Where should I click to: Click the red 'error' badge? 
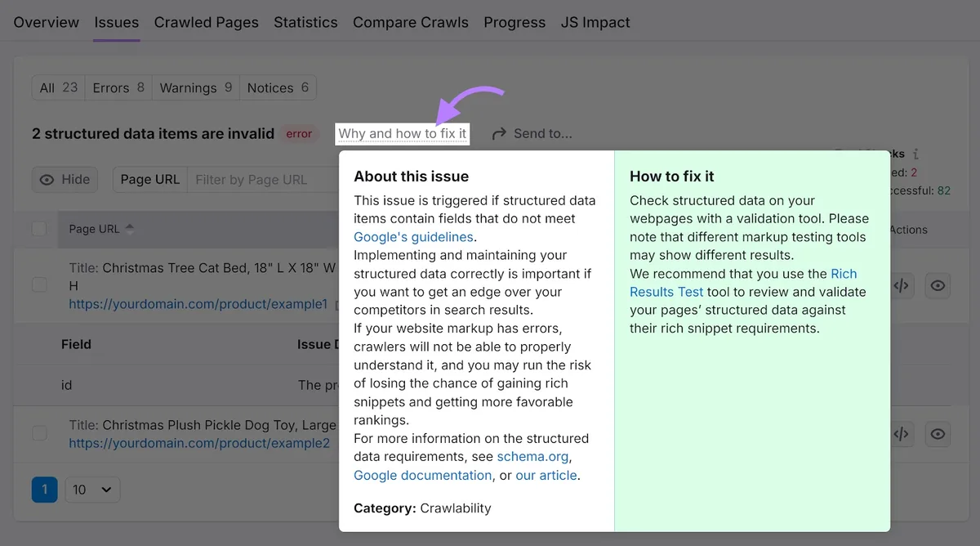click(x=299, y=133)
